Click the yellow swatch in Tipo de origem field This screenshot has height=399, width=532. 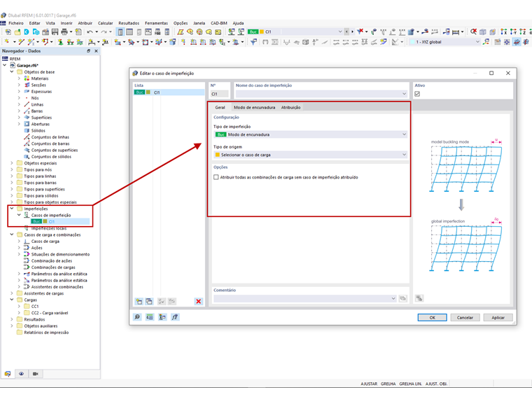pyautogui.click(x=218, y=155)
